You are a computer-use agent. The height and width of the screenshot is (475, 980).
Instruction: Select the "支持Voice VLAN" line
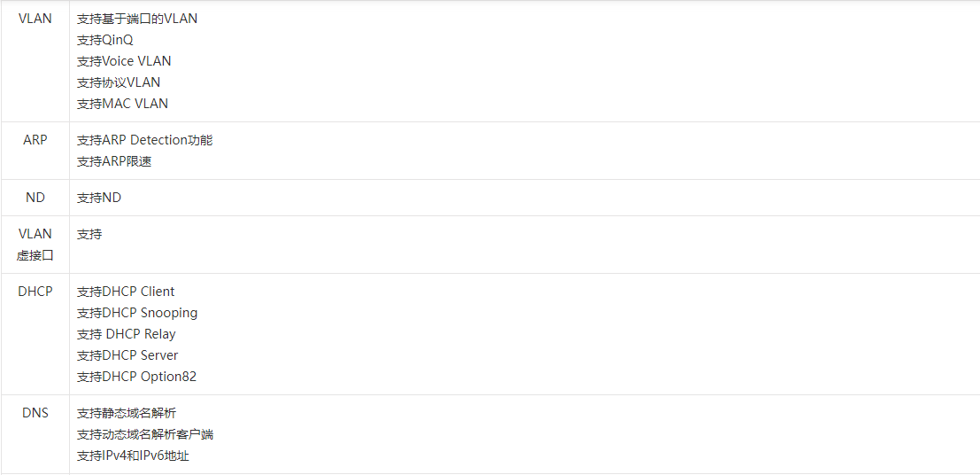pyautogui.click(x=124, y=61)
